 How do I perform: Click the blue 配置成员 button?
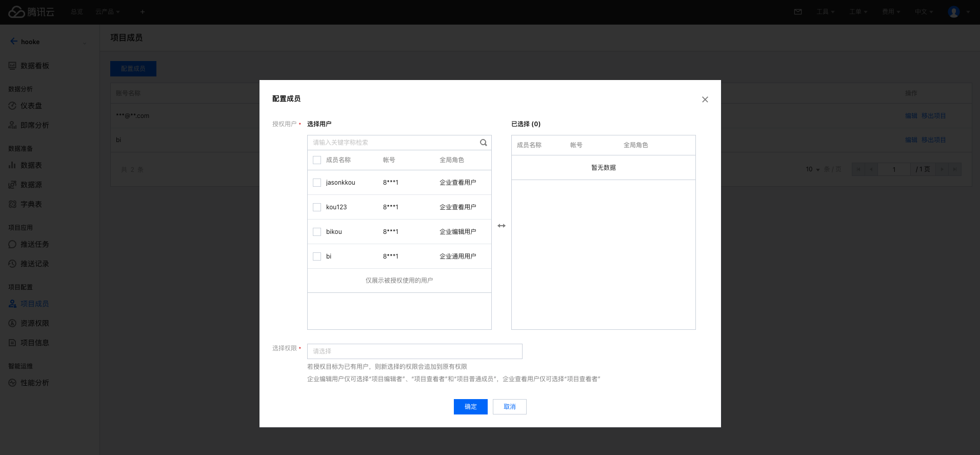pyautogui.click(x=133, y=69)
